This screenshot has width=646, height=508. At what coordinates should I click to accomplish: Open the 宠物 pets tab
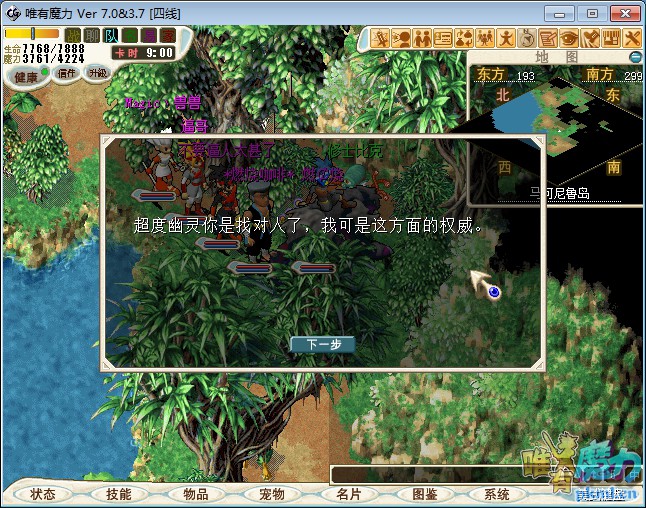[272, 494]
